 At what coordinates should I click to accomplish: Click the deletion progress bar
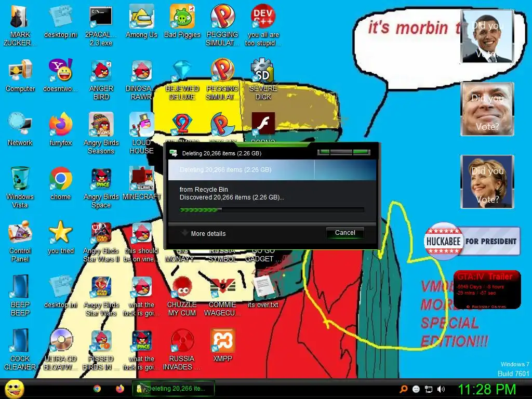click(272, 210)
